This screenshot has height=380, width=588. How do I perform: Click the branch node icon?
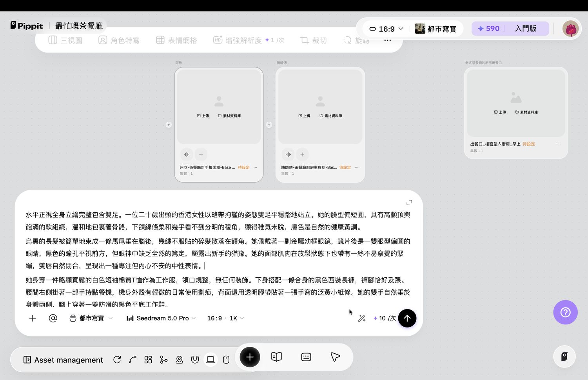tap(164, 360)
